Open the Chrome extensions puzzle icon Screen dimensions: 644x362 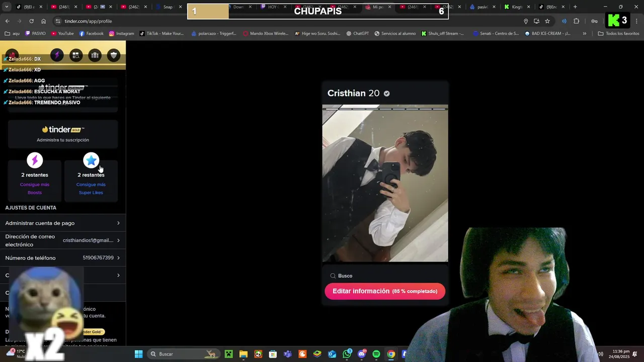[x=577, y=21]
